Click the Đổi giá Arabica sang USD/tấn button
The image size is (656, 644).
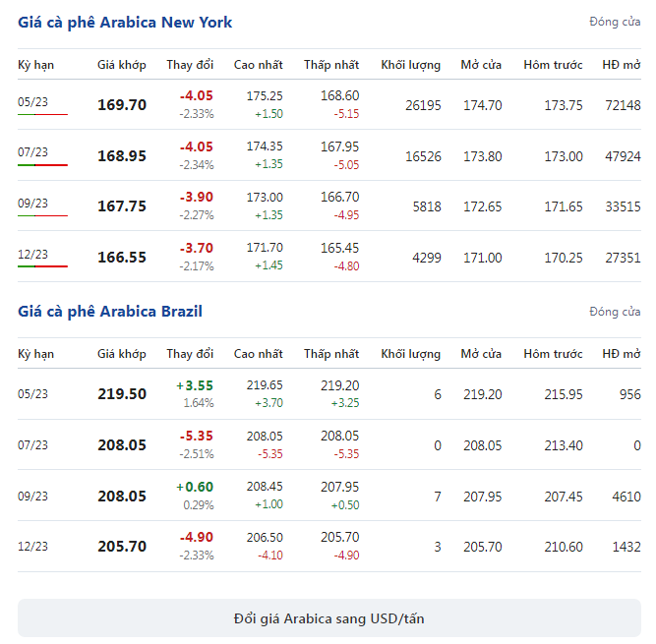click(x=328, y=618)
